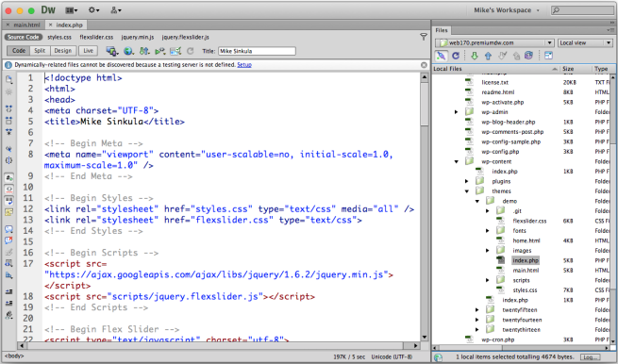
Task: Open the styles.css related file
Action: [x=59, y=37]
